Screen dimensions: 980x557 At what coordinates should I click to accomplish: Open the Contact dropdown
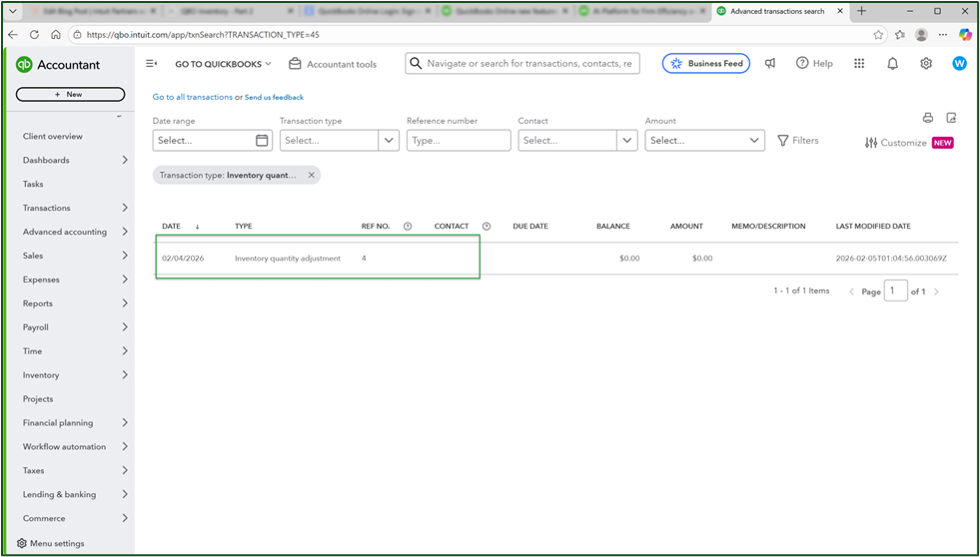626,141
